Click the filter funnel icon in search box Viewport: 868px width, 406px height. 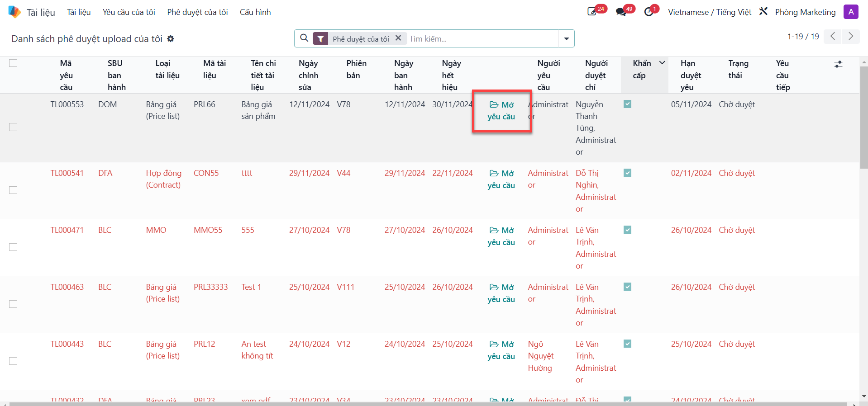point(320,39)
